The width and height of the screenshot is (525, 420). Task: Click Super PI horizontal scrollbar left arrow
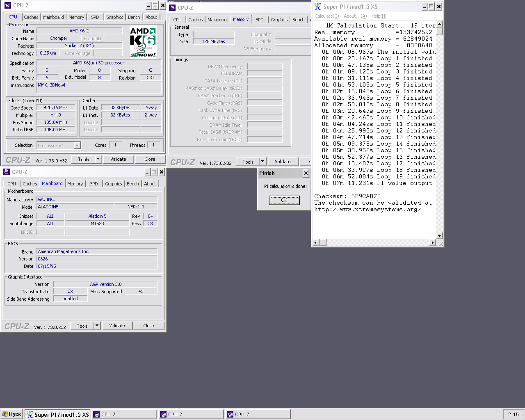(x=316, y=243)
